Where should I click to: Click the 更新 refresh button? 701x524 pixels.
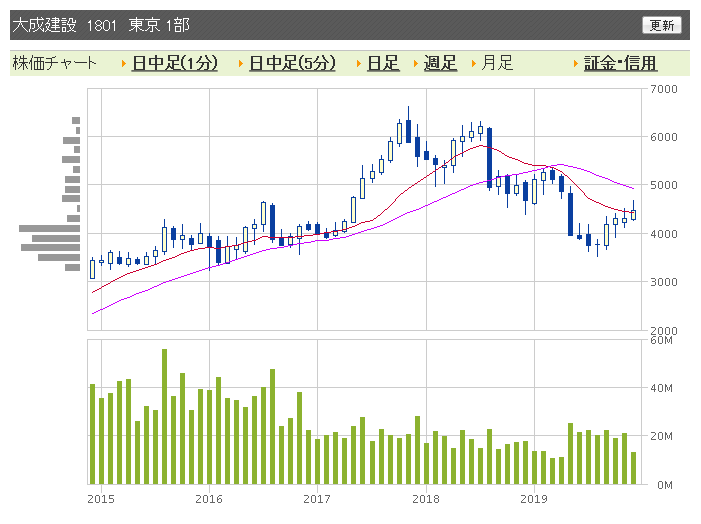(x=662, y=25)
